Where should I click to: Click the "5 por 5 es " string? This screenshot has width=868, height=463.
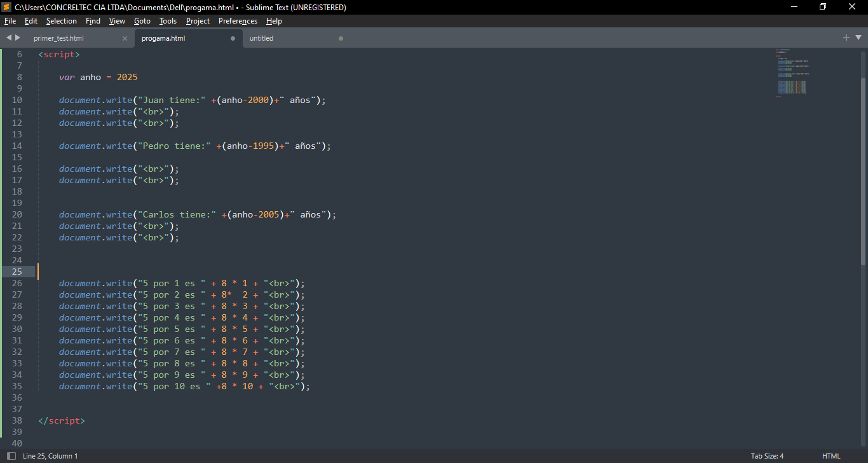(x=172, y=329)
